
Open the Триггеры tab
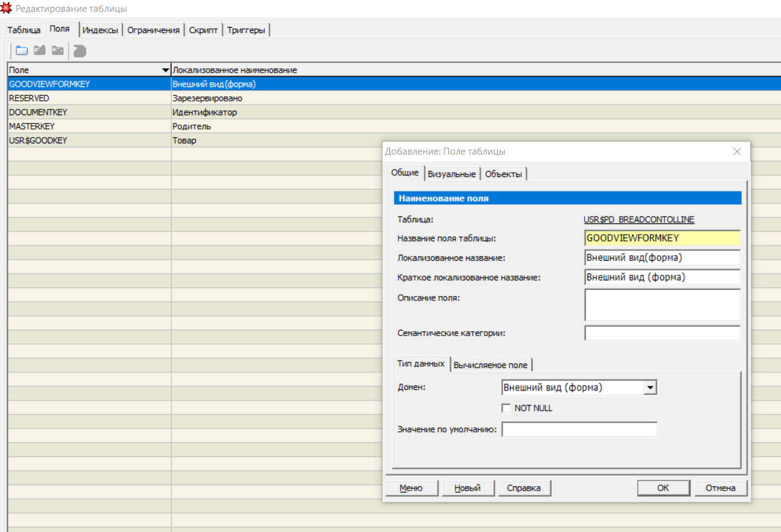(x=246, y=30)
